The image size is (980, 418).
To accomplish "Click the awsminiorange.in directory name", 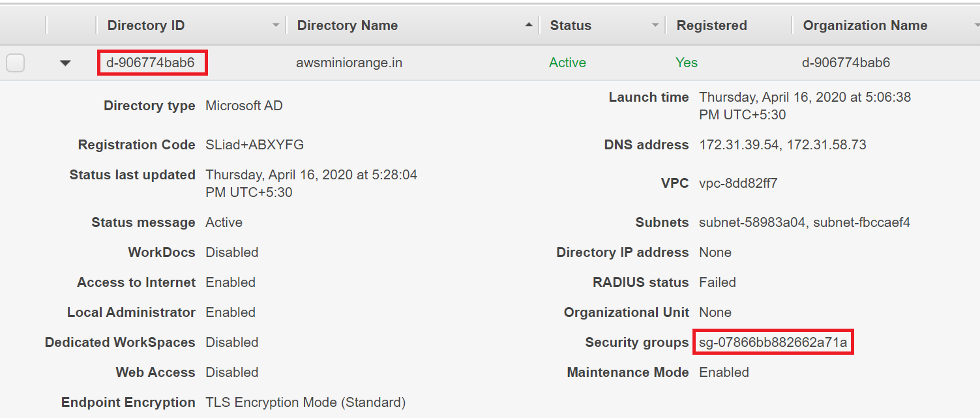I will (x=349, y=62).
